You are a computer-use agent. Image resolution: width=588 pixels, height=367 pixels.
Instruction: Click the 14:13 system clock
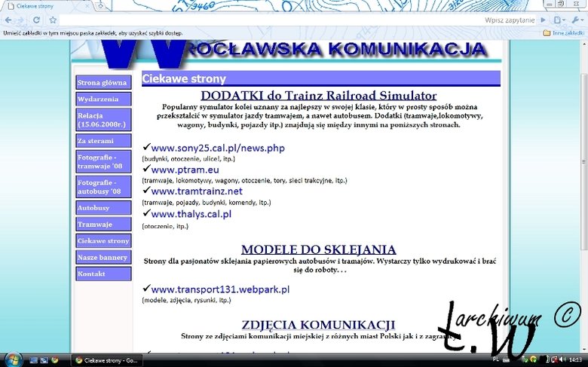click(575, 360)
